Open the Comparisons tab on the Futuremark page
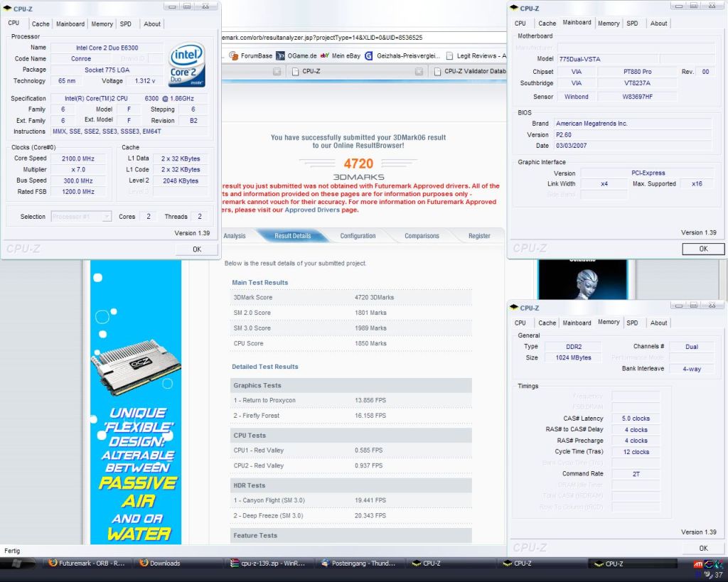728x582 pixels. tap(422, 236)
